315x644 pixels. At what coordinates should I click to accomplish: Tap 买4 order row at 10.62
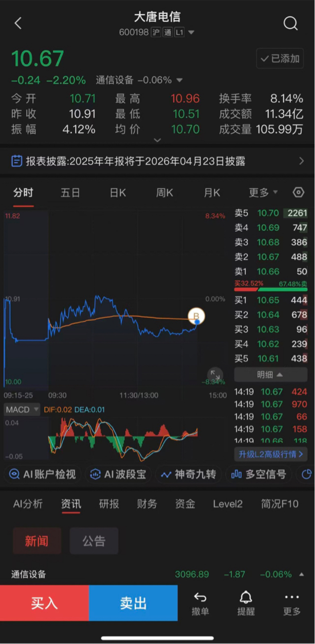click(x=271, y=344)
